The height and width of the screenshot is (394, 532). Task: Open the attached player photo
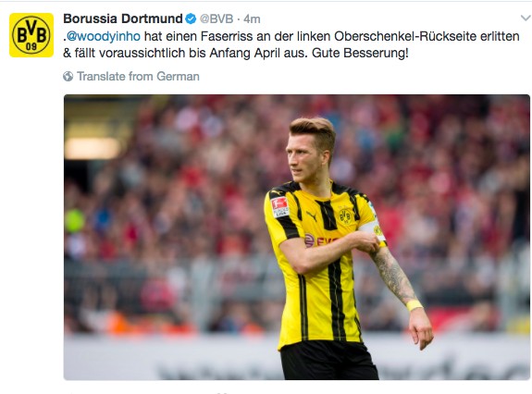point(297,237)
